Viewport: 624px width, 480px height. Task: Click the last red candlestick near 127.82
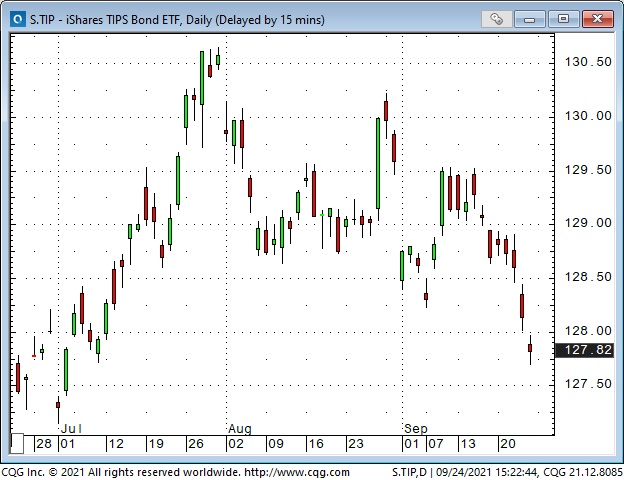click(x=530, y=348)
